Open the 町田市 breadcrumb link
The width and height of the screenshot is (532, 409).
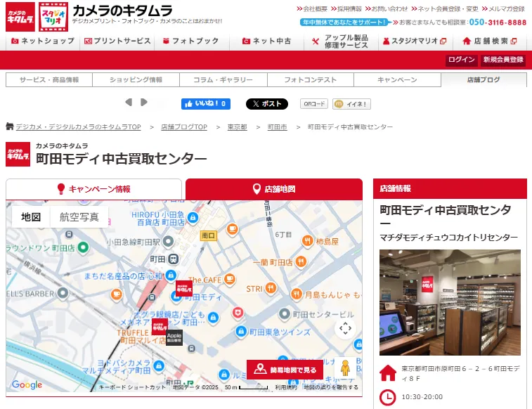pos(277,126)
